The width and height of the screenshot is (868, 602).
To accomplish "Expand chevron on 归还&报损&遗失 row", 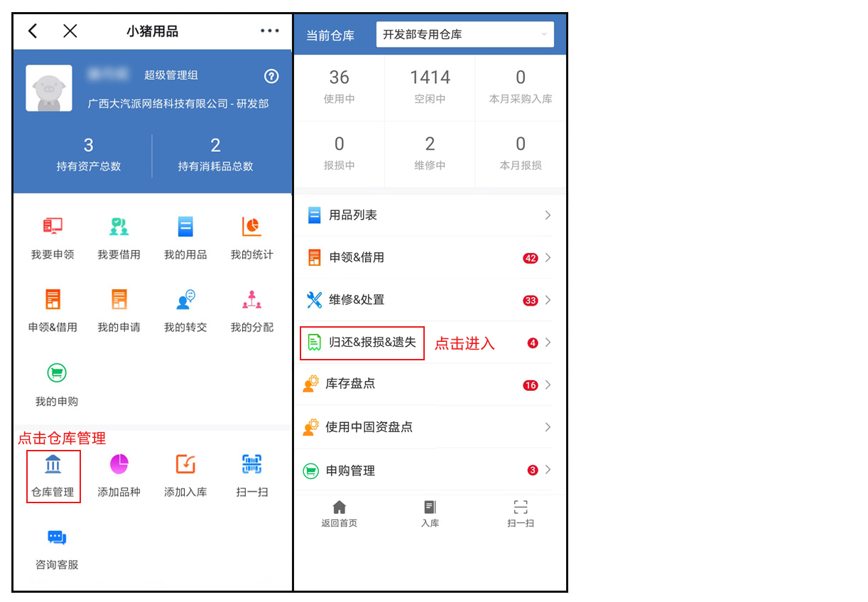I will 548,343.
